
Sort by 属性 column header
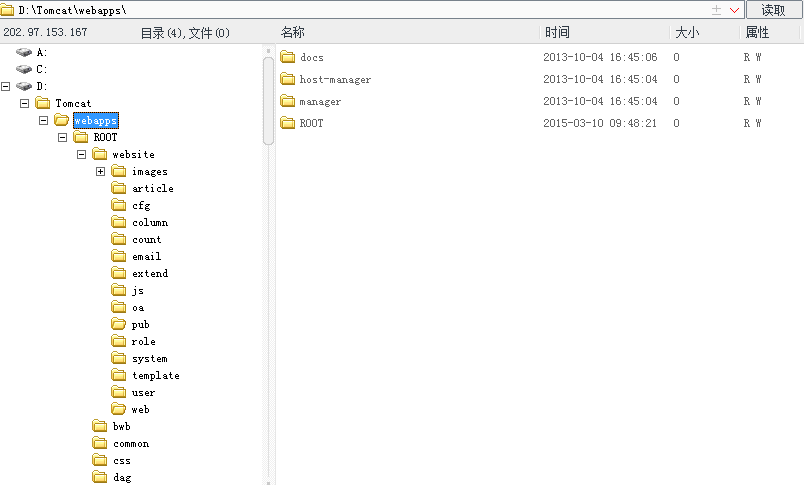(757, 32)
